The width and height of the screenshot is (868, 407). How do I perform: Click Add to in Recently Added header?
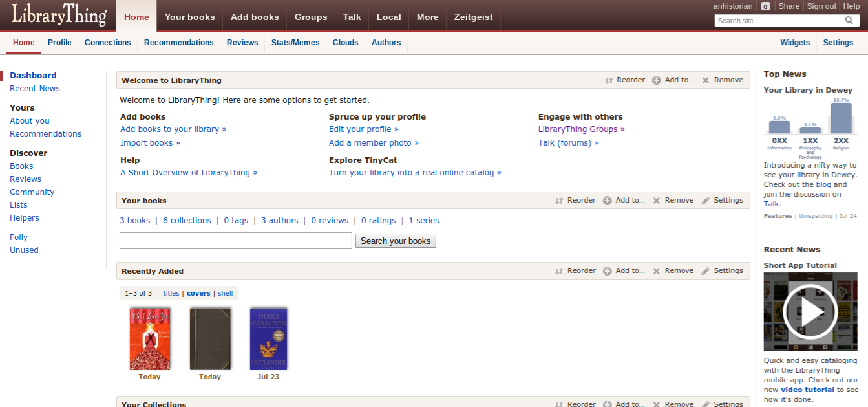click(624, 271)
